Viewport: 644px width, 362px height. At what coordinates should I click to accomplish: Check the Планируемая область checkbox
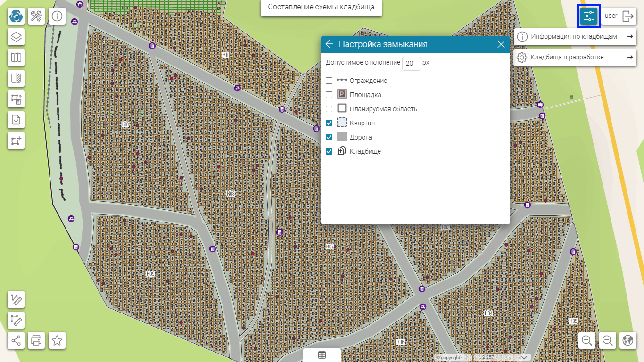[330, 109]
